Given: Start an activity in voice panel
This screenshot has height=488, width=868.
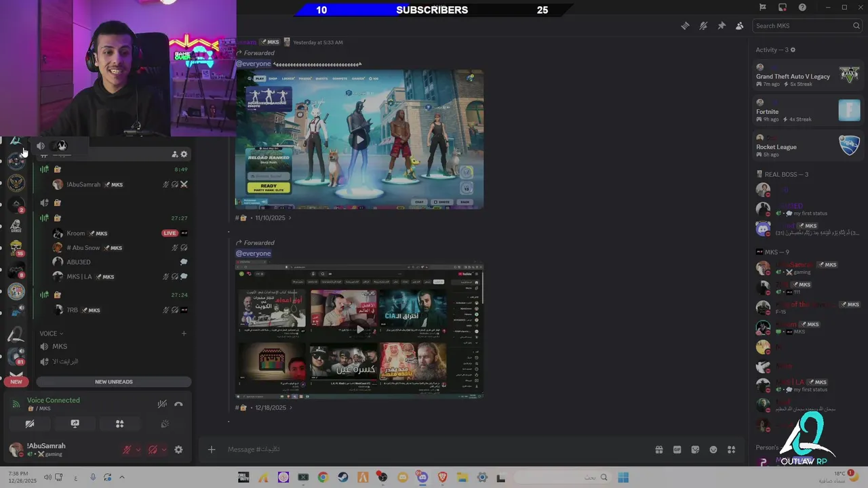Looking at the screenshot, I should [119, 424].
